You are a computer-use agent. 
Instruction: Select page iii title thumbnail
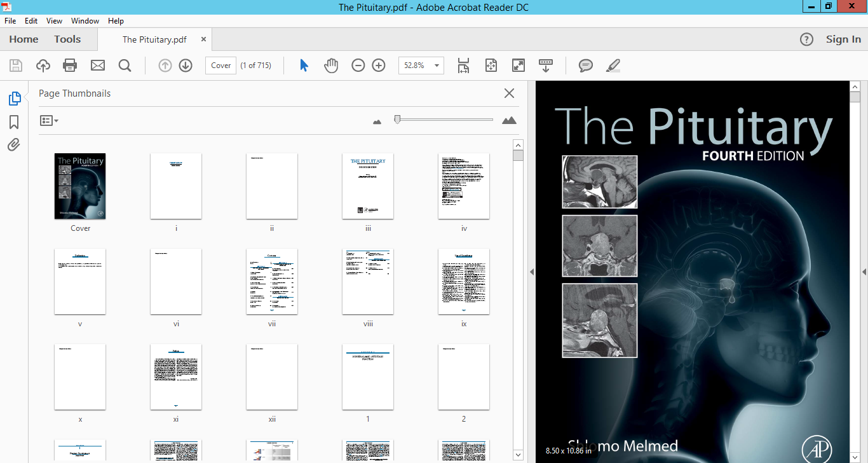click(368, 186)
